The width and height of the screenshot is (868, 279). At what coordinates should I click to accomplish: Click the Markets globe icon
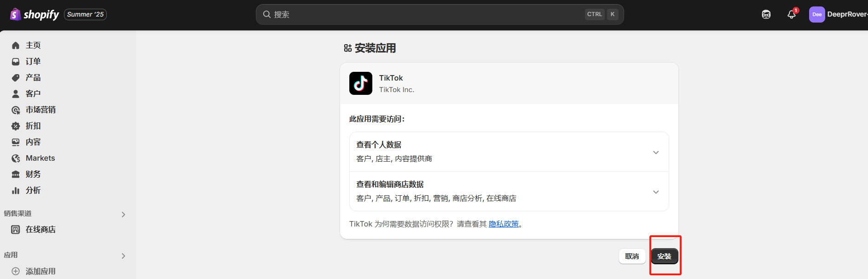[x=16, y=158]
